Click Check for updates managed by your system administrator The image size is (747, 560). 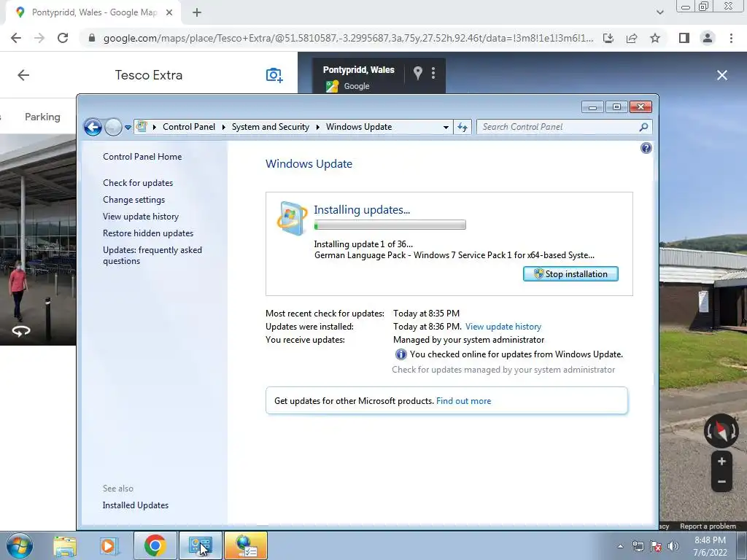[503, 370]
